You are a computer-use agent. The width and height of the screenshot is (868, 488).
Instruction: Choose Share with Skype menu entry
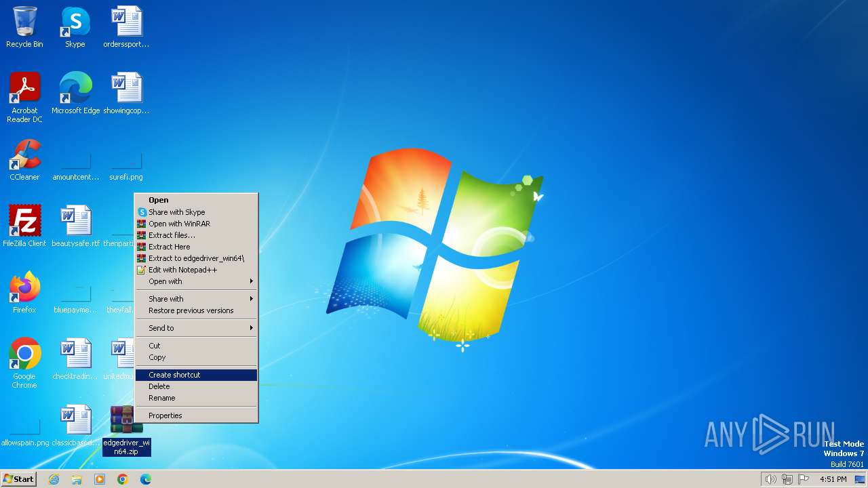196,212
